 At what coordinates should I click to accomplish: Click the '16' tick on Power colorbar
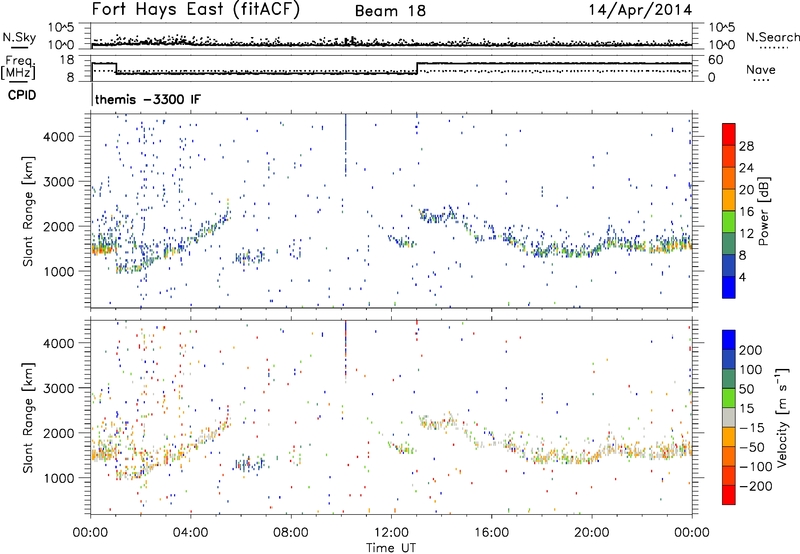coord(746,212)
